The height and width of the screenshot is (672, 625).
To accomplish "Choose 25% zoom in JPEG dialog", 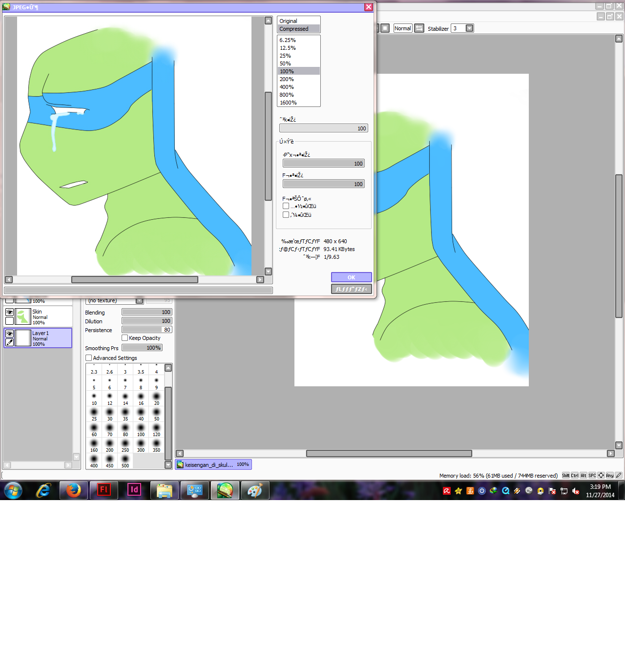I will pyautogui.click(x=299, y=56).
